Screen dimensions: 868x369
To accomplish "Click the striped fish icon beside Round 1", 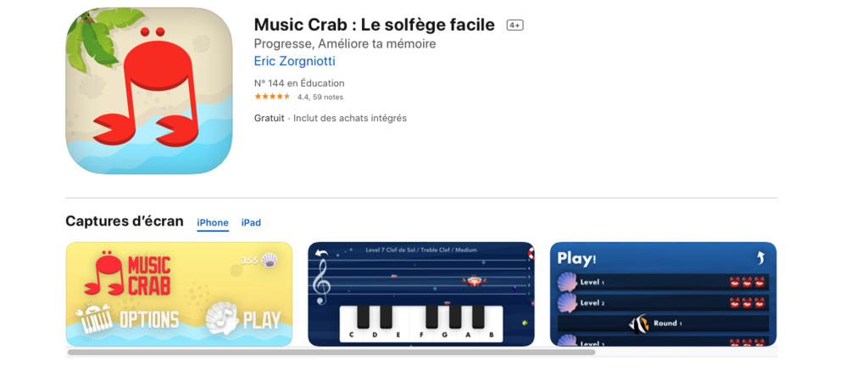I will tap(638, 323).
